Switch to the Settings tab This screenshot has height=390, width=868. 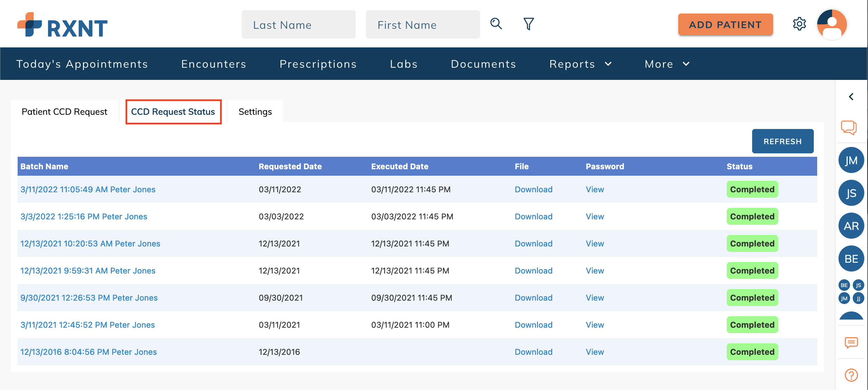tap(255, 112)
